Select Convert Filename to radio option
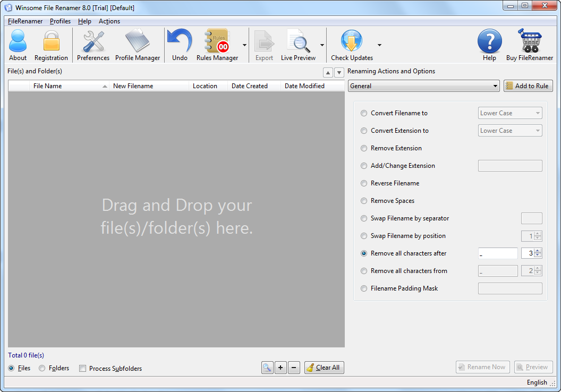This screenshot has height=392, width=561. tap(364, 113)
